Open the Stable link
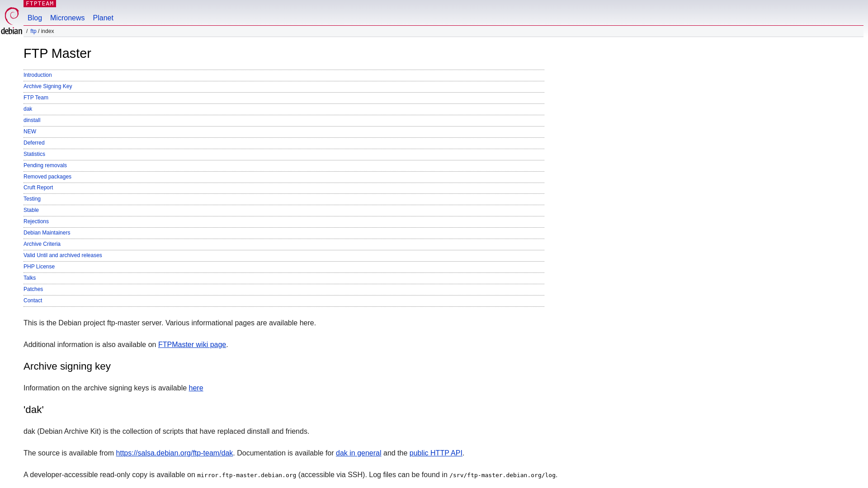Viewport: 868px width, 488px height. coord(31,210)
